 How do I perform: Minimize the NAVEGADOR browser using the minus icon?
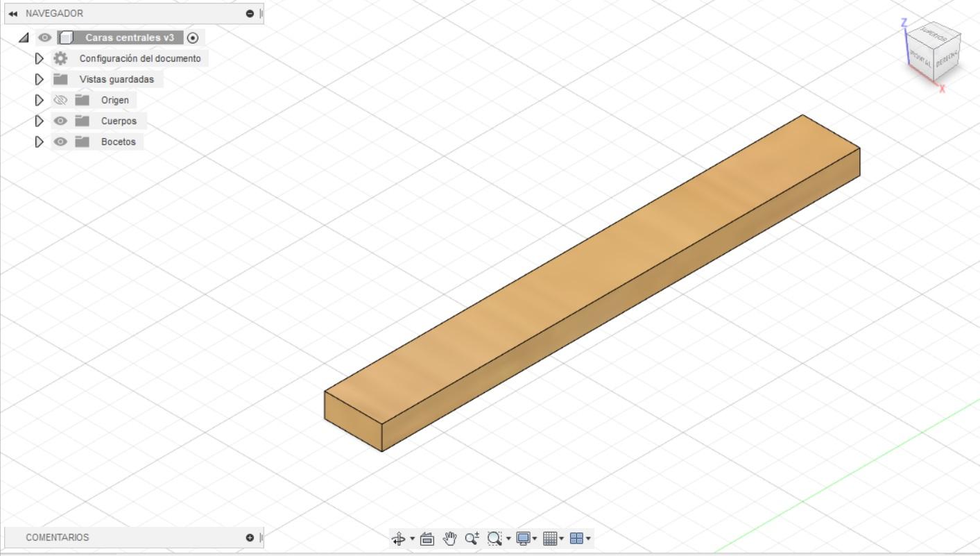[x=250, y=13]
